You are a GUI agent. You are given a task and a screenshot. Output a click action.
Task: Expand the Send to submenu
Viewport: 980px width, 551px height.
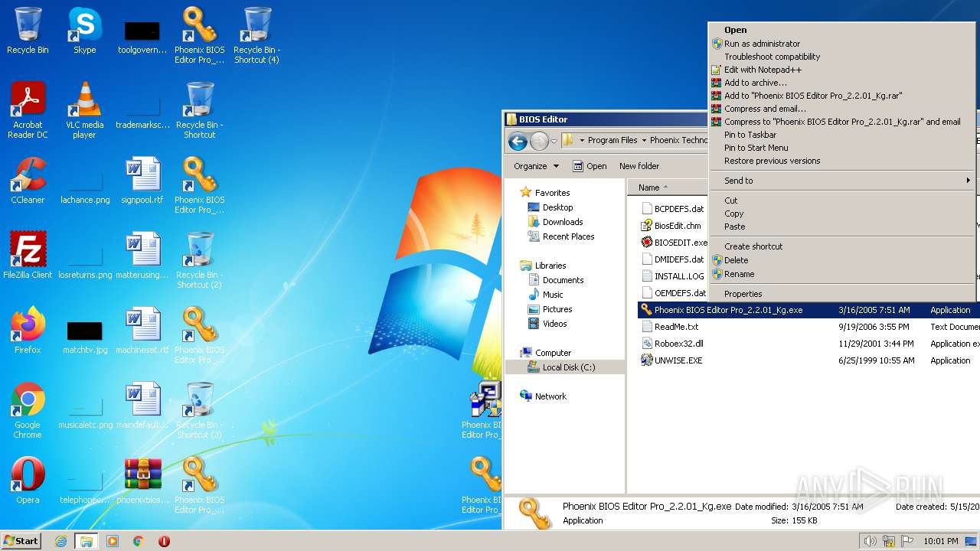coord(842,181)
